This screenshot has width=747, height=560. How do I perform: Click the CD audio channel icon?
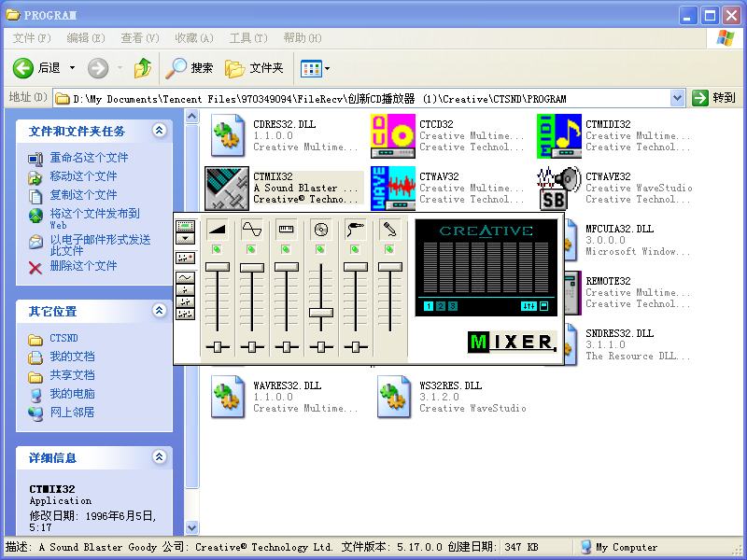coord(321,229)
